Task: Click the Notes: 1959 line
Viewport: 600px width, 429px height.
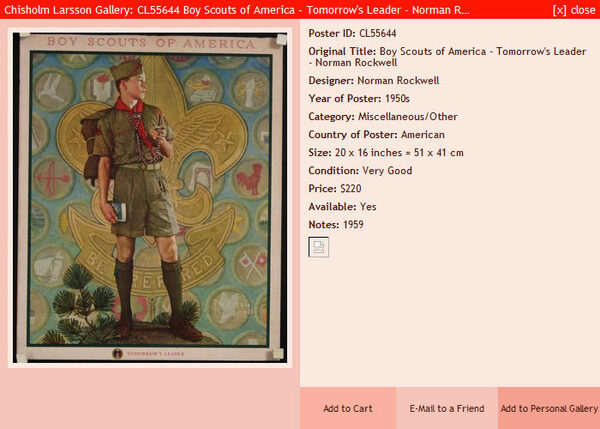Action: (336, 224)
